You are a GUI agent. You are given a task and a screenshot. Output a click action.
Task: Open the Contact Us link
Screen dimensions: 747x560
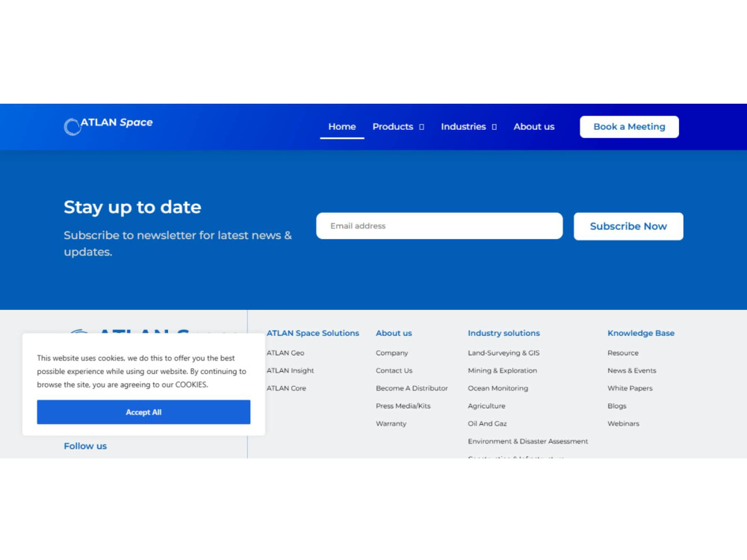coord(394,370)
